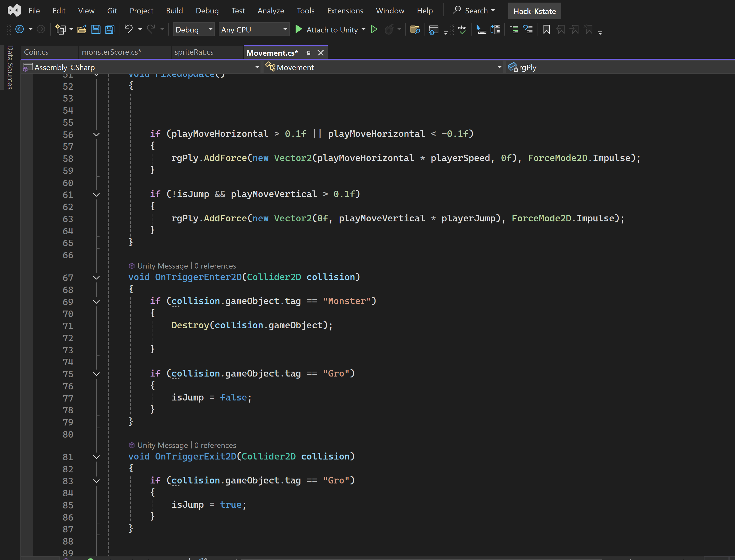This screenshot has height=560, width=735.
Task: Click the Save All icon
Action: [x=110, y=30]
